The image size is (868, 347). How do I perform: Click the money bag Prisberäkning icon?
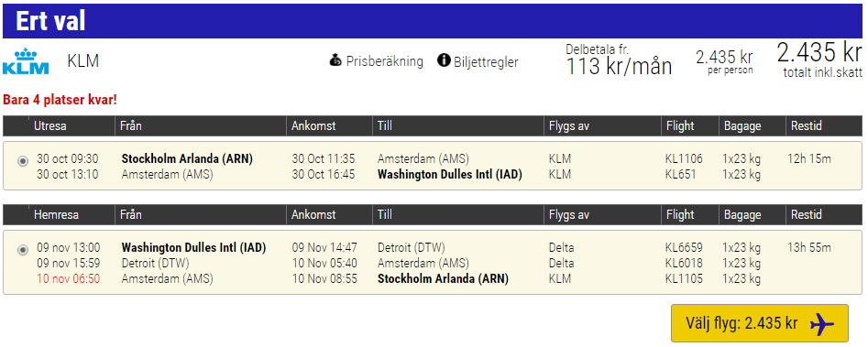[x=335, y=60]
